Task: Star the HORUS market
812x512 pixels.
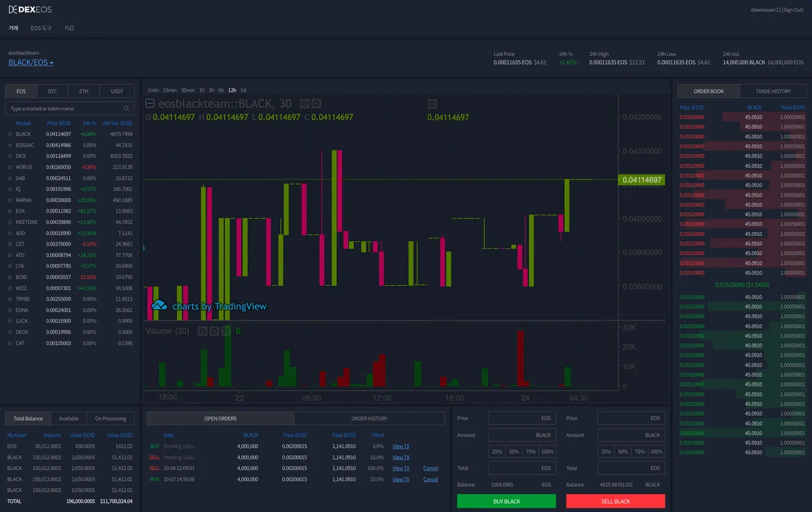Action: tap(10, 167)
